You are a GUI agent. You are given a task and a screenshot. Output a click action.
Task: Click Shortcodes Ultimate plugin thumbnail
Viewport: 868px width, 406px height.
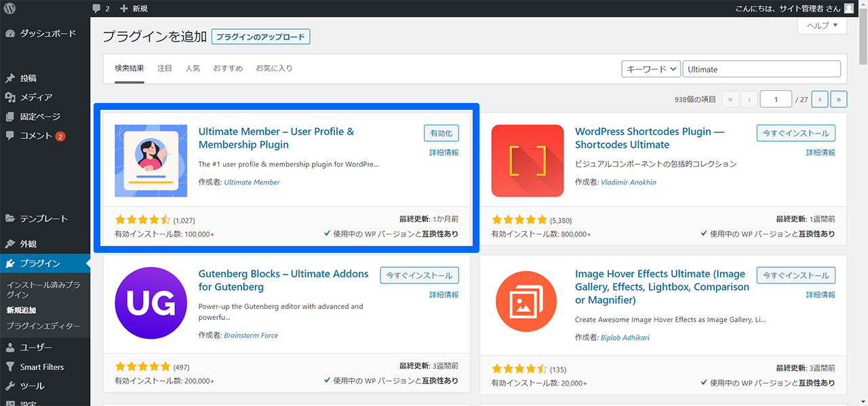[x=528, y=161]
